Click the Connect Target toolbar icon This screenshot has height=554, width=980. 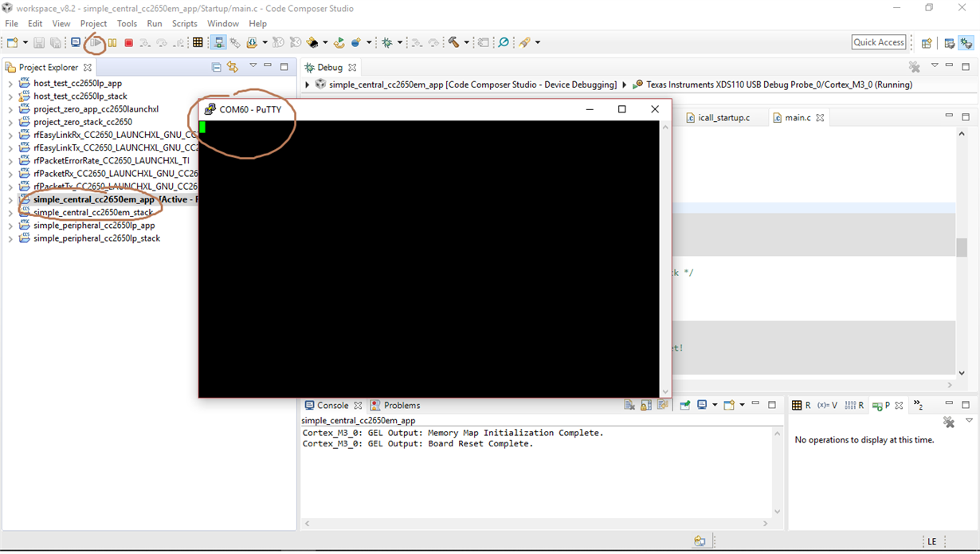(x=218, y=42)
